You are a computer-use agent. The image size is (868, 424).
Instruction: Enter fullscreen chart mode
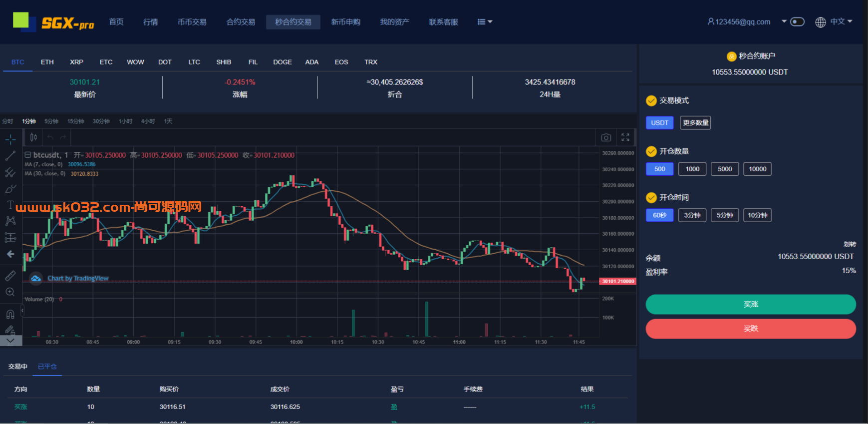pos(625,137)
